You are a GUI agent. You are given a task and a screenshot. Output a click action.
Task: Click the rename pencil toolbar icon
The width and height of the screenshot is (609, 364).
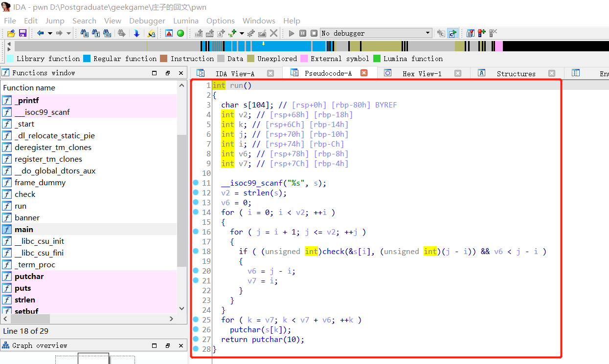pos(262,33)
